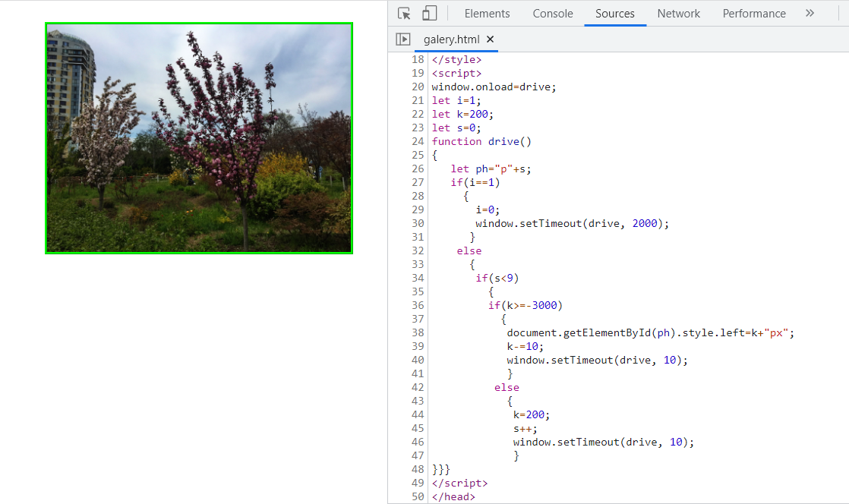Select the Sources tab
Viewport: 849px width, 504px height.
pos(614,14)
